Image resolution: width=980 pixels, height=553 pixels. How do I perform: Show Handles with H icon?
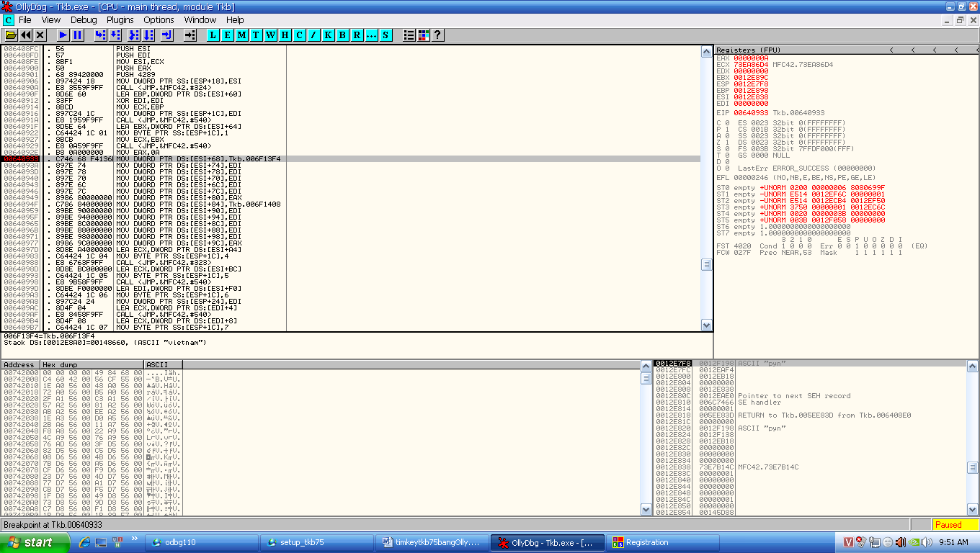pyautogui.click(x=285, y=35)
